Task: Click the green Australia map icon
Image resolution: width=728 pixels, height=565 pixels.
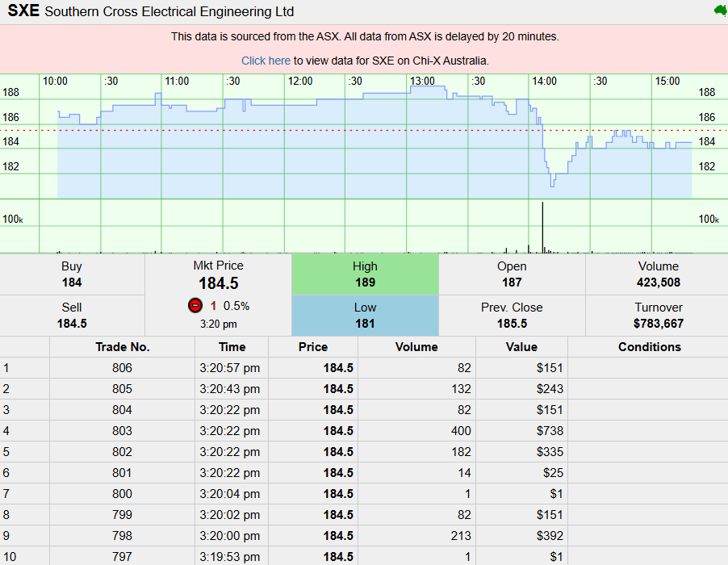Action: pyautogui.click(x=719, y=10)
